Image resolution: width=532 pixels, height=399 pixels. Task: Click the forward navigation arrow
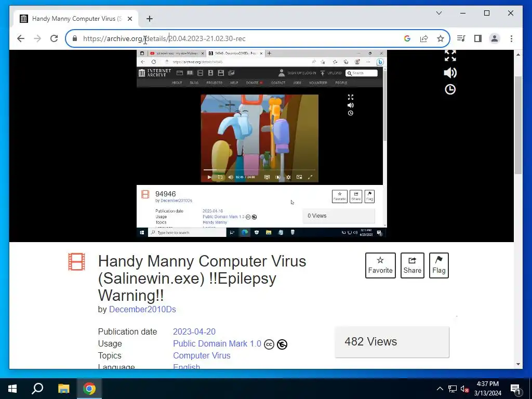pos(37,38)
